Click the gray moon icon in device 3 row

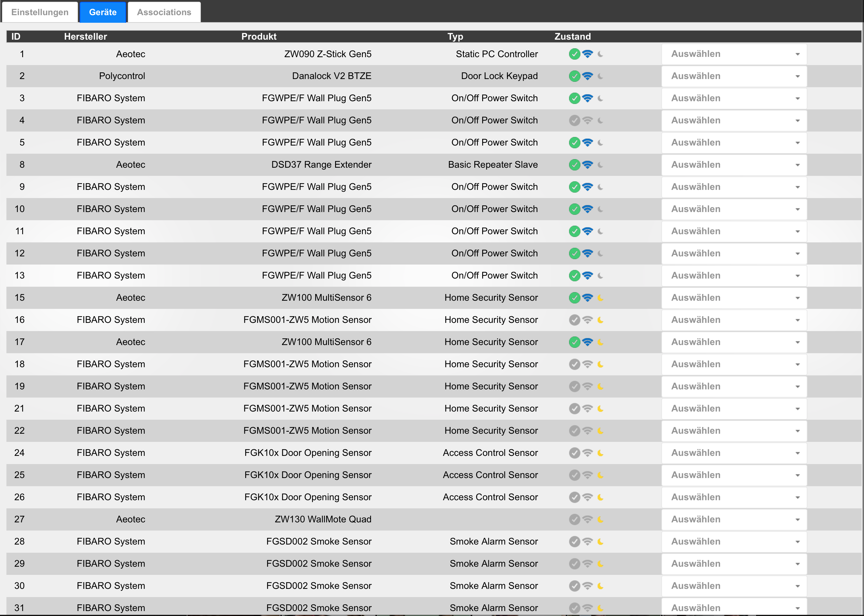pyautogui.click(x=600, y=99)
